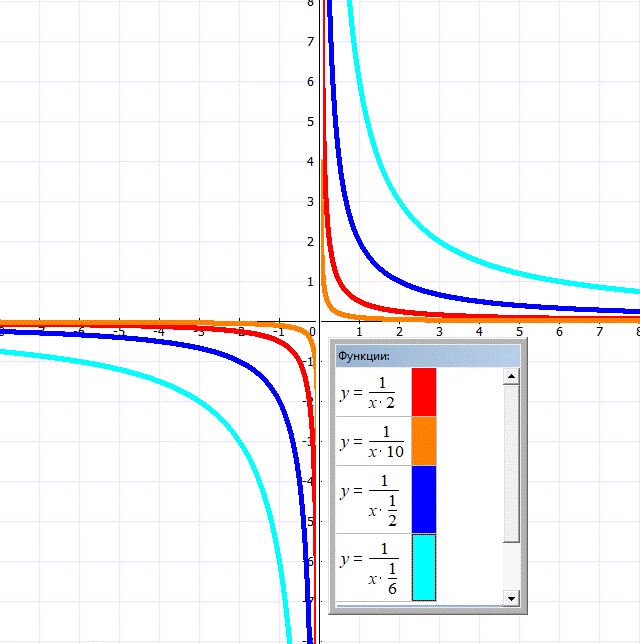Click the origin 0 label on the graph
The height and width of the screenshot is (644, 640).
[x=313, y=331]
